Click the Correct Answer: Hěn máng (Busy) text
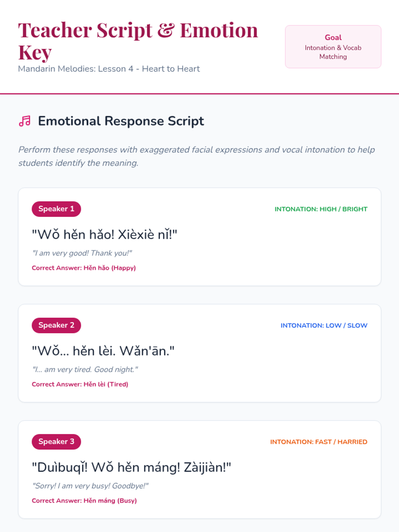 [84, 501]
